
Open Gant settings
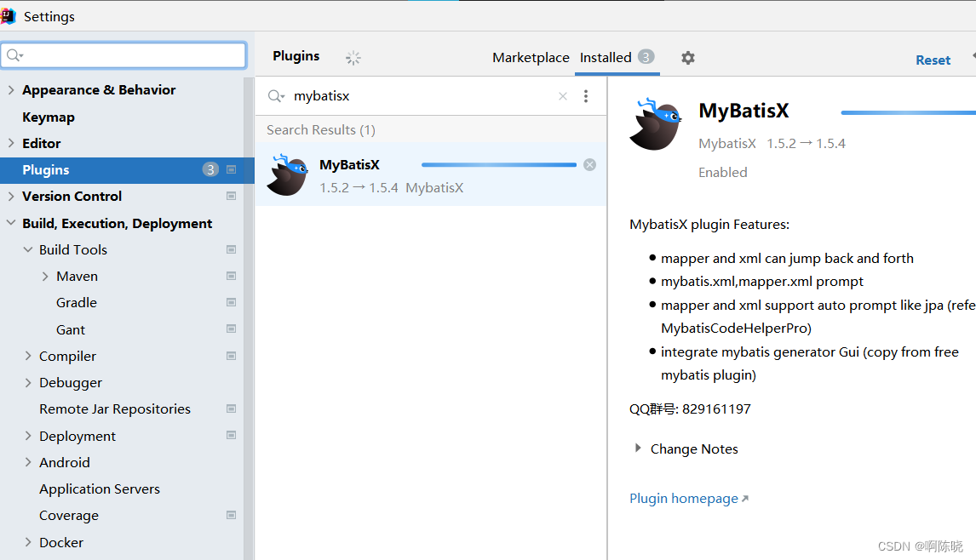point(71,329)
